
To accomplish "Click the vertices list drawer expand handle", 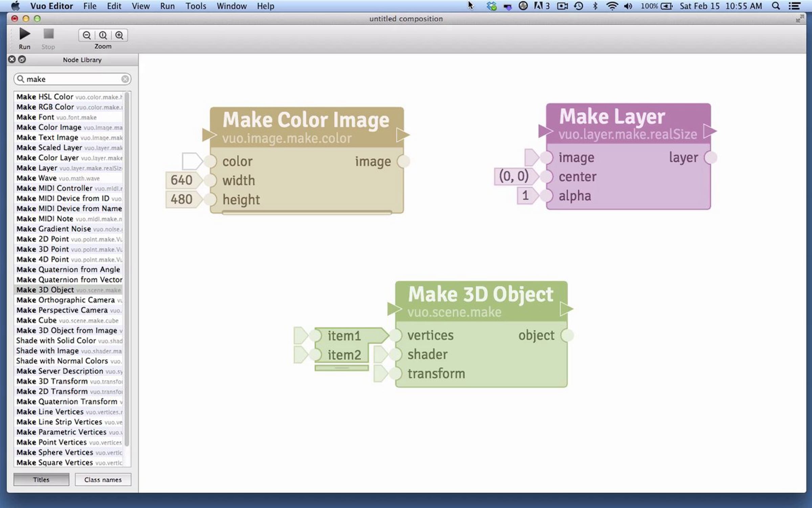I will click(x=341, y=368).
